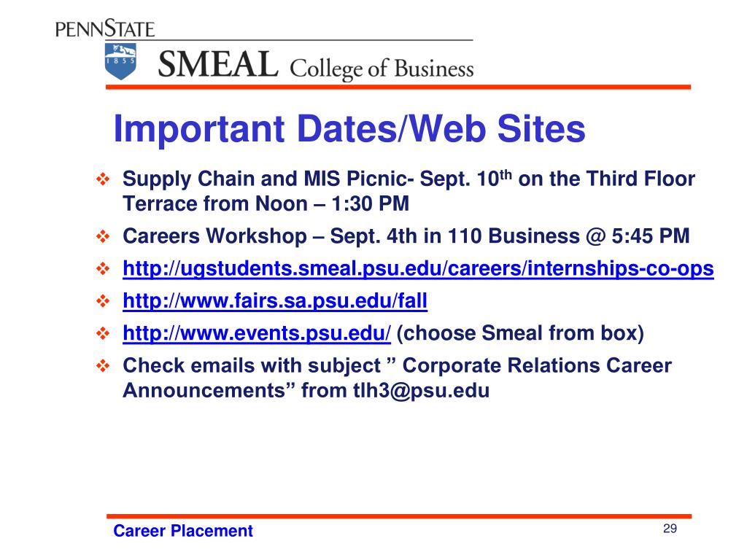Screen dimensions: 747x560
Task: Click the bullet icon beside Supply Chain Picnic
Action: click(x=103, y=179)
